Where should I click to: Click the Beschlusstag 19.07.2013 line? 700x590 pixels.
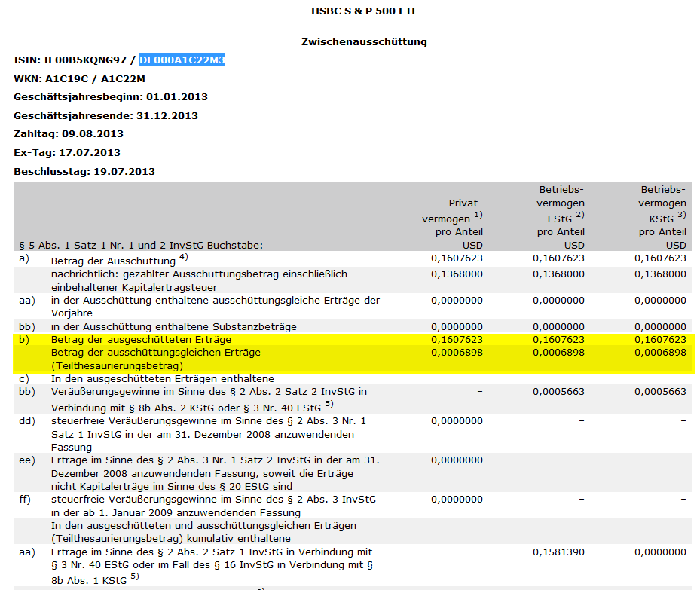point(84,171)
